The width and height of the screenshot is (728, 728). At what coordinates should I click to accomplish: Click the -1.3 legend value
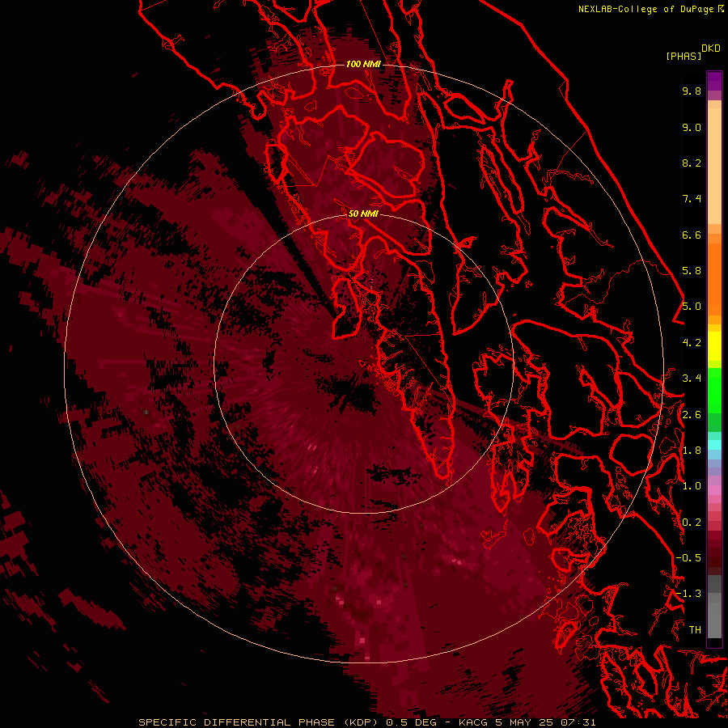click(x=688, y=594)
